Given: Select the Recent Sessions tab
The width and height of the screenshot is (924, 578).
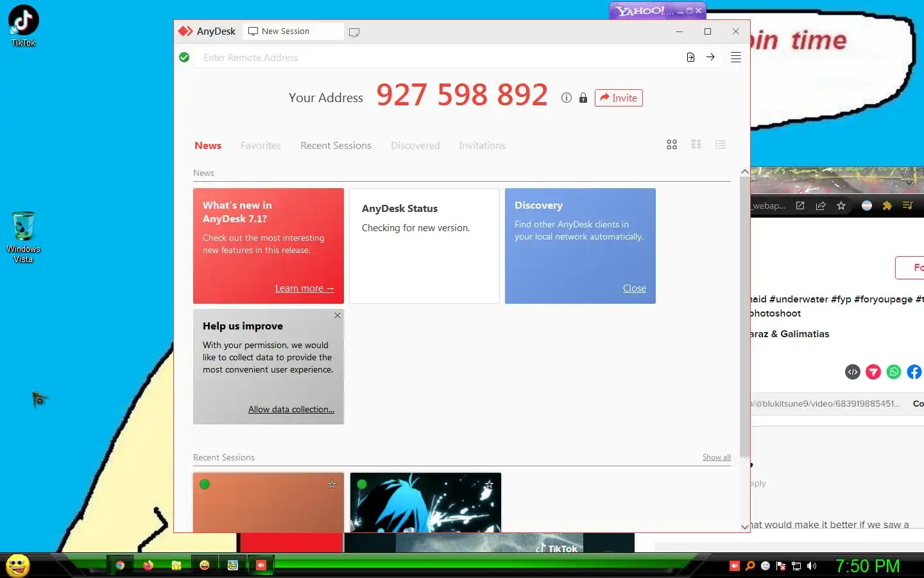Looking at the screenshot, I should 336,146.
